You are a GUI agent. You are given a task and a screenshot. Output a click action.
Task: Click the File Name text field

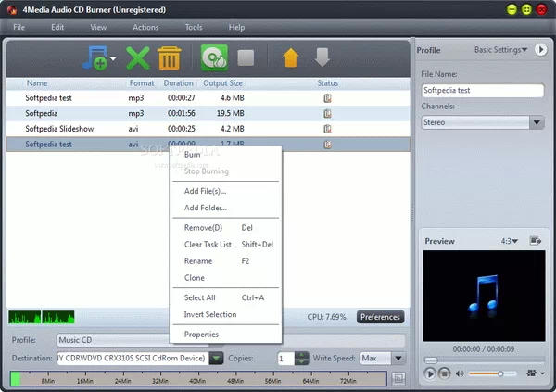point(482,91)
